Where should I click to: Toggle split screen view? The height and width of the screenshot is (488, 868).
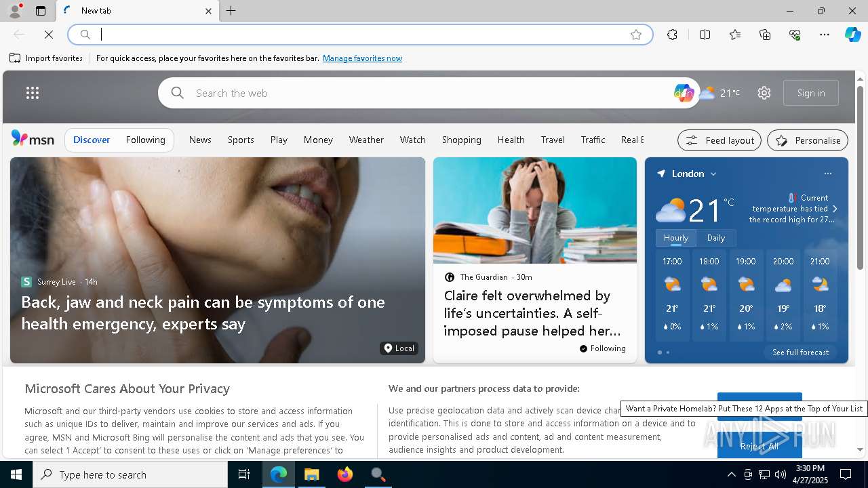pyautogui.click(x=705, y=35)
